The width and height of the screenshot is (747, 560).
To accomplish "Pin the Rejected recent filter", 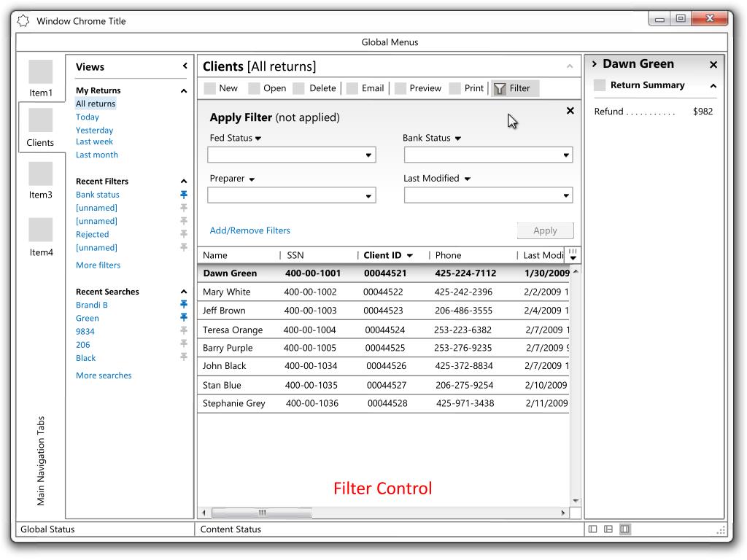I will tap(184, 234).
